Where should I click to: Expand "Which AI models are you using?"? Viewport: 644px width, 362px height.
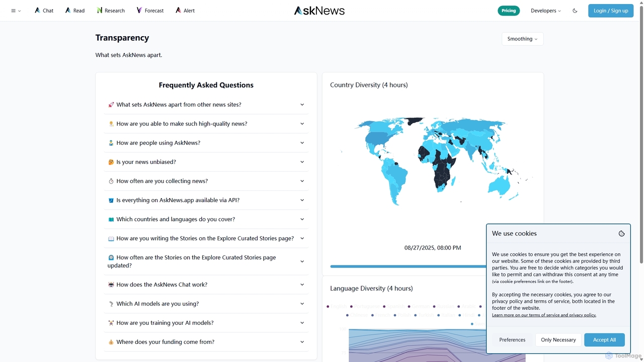tap(206, 304)
